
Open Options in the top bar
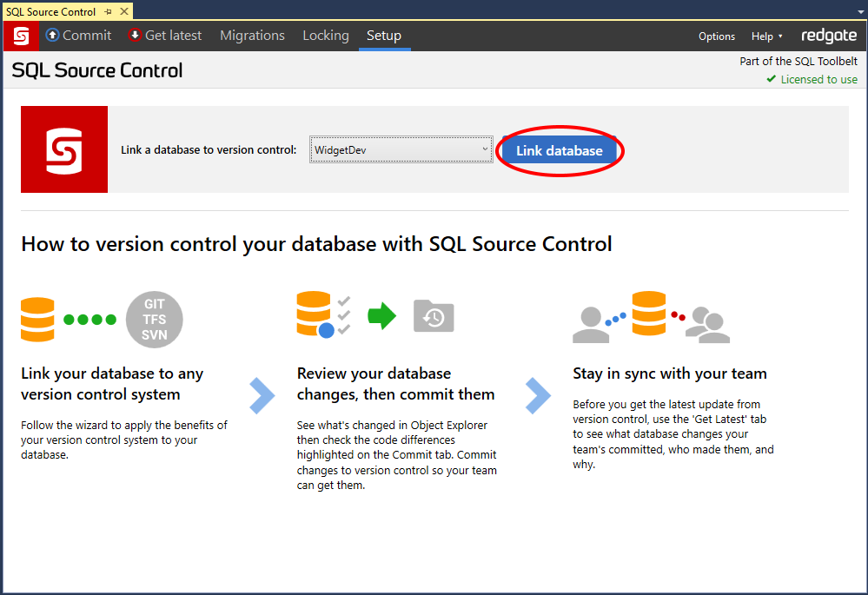(717, 36)
